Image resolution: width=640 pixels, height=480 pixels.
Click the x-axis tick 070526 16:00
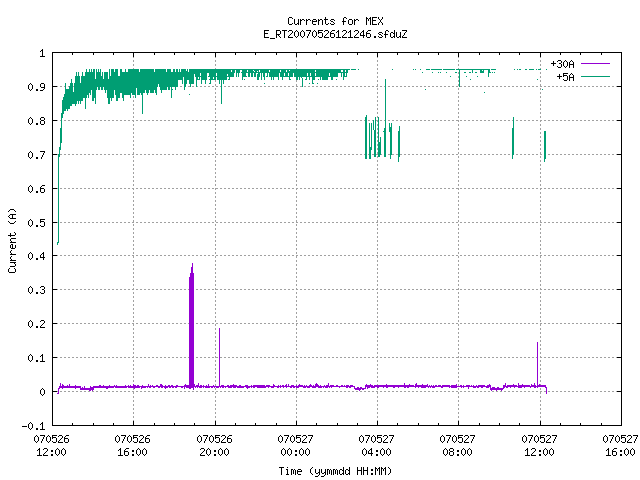click(133, 446)
